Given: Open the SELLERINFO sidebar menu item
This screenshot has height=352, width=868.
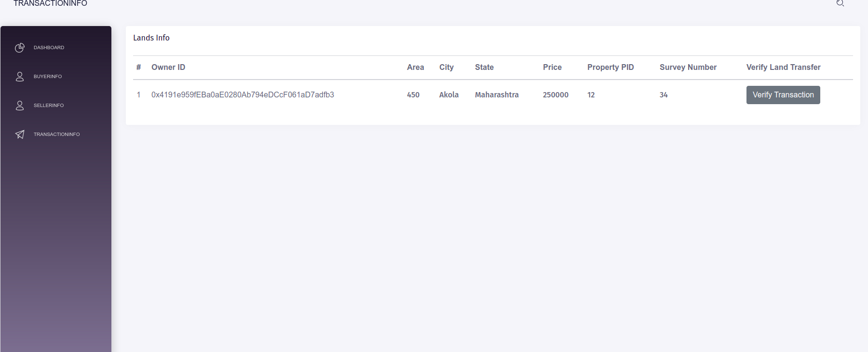Looking at the screenshot, I should 56,106.
